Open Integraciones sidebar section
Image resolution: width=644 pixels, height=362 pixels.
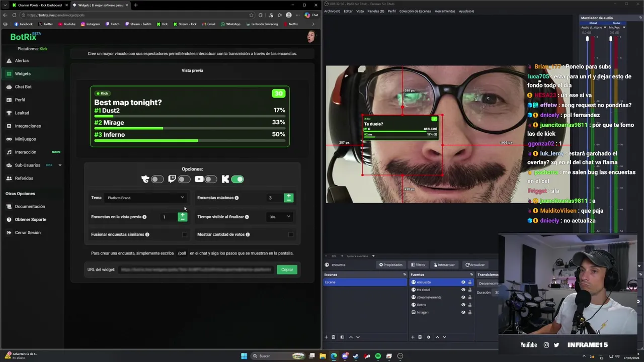pos(28,126)
